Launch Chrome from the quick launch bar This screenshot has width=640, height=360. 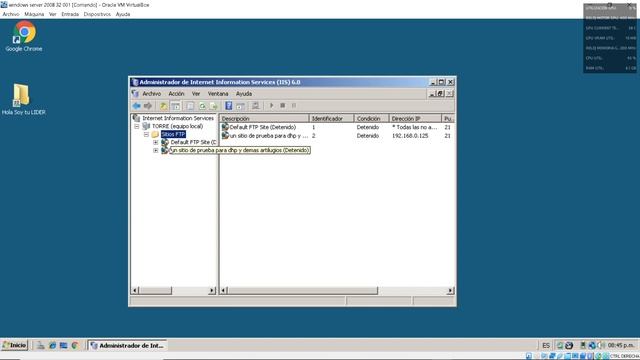75,345
